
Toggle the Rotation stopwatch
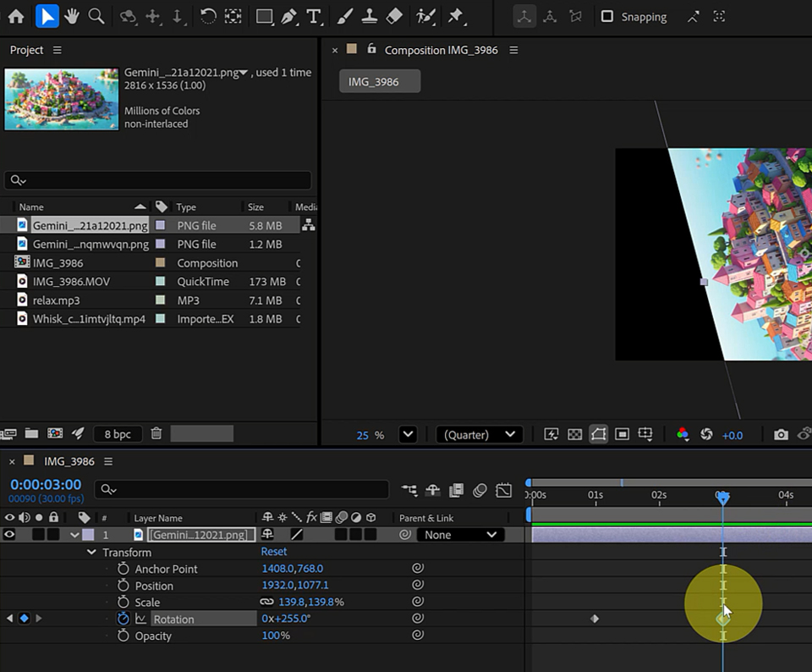tap(123, 619)
